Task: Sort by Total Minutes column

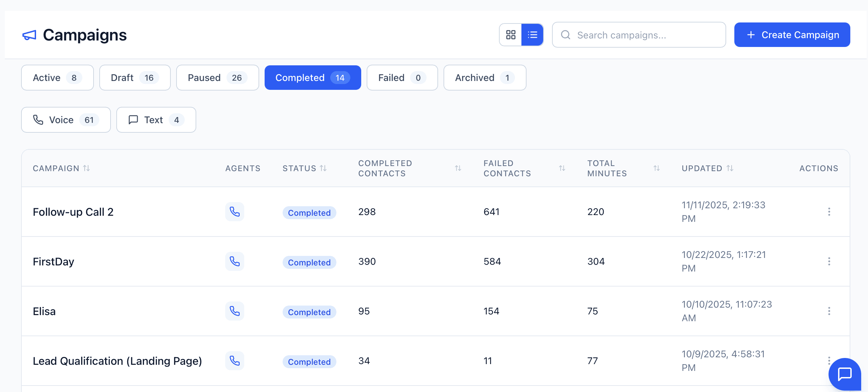Action: click(x=656, y=168)
